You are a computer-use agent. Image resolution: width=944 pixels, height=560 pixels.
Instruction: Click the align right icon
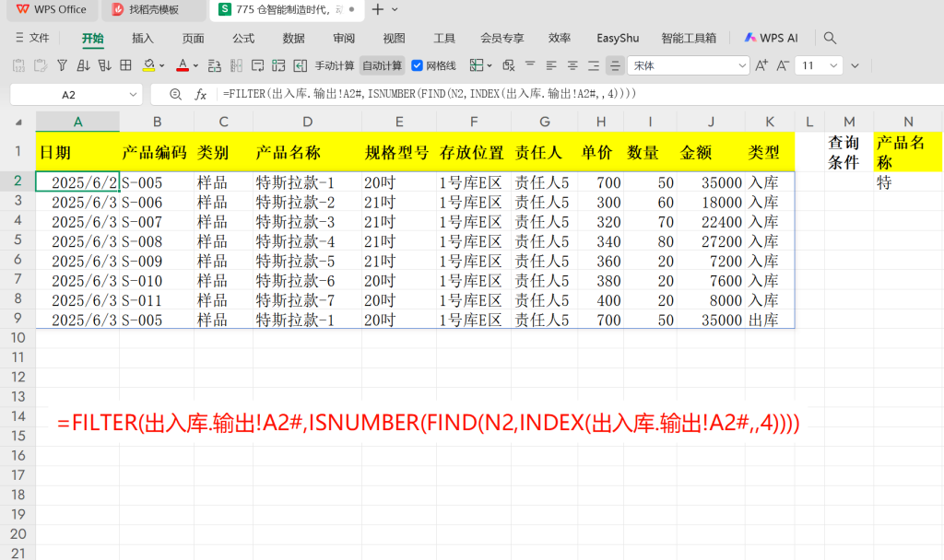click(x=594, y=65)
